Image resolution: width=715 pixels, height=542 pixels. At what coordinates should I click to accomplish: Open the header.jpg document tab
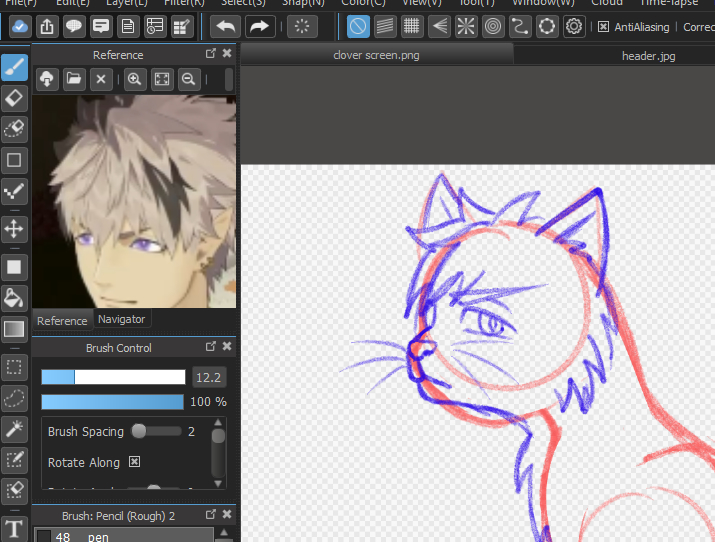point(648,56)
